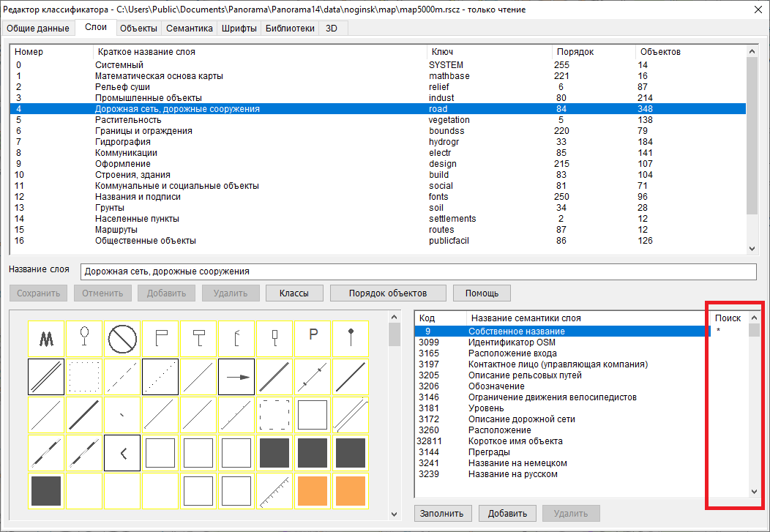The height and width of the screenshot is (532, 770).
Task: Click the Заполнить button
Action: (x=443, y=514)
